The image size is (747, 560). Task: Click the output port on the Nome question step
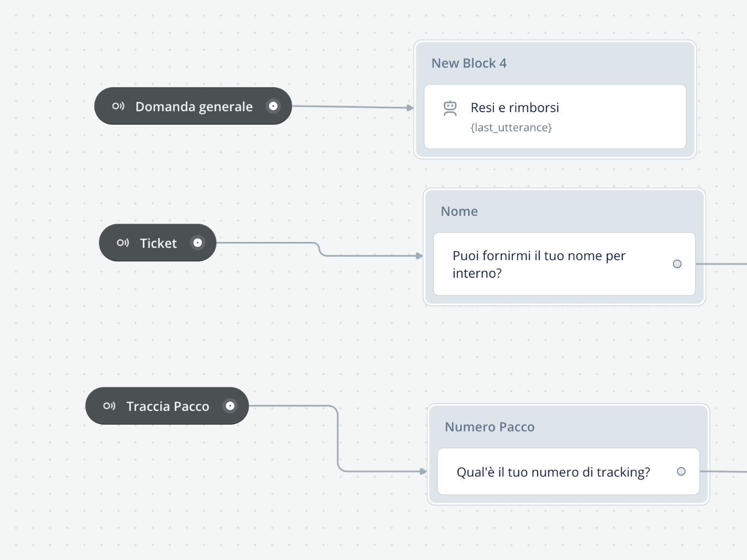(677, 264)
